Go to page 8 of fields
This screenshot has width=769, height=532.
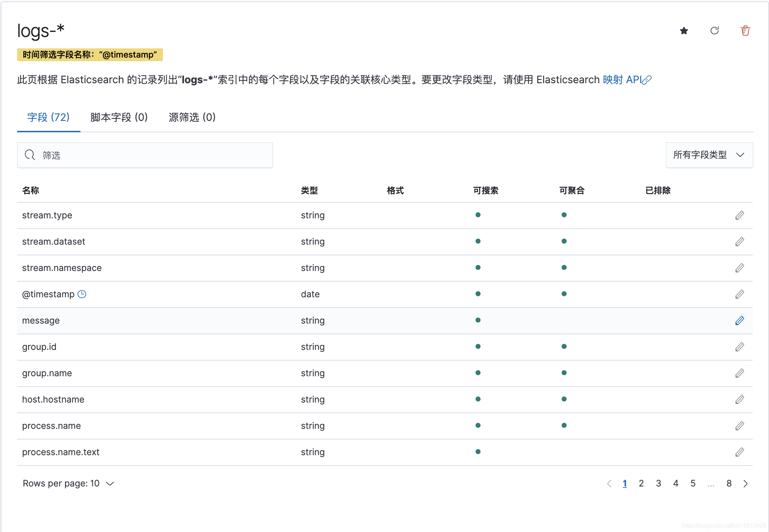pyautogui.click(x=729, y=484)
